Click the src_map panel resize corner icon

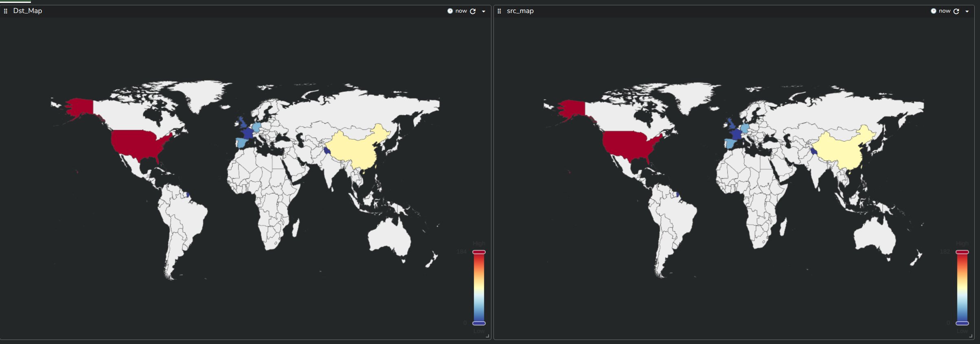(971, 336)
